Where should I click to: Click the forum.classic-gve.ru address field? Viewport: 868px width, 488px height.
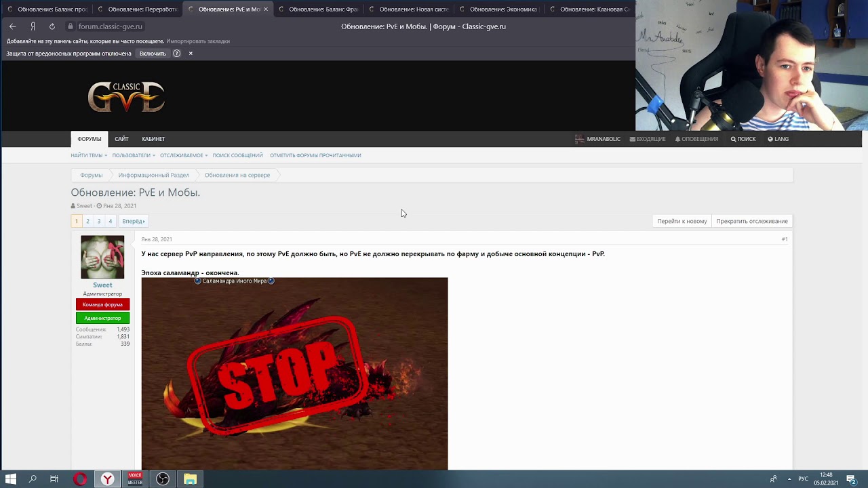[110, 26]
